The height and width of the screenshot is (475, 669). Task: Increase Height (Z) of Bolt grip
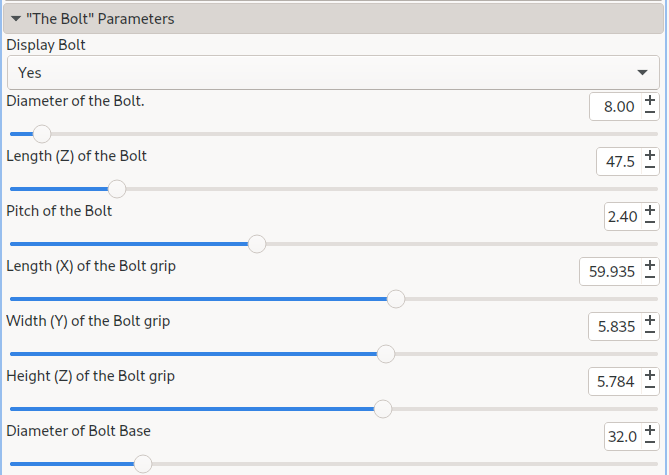tap(650, 375)
